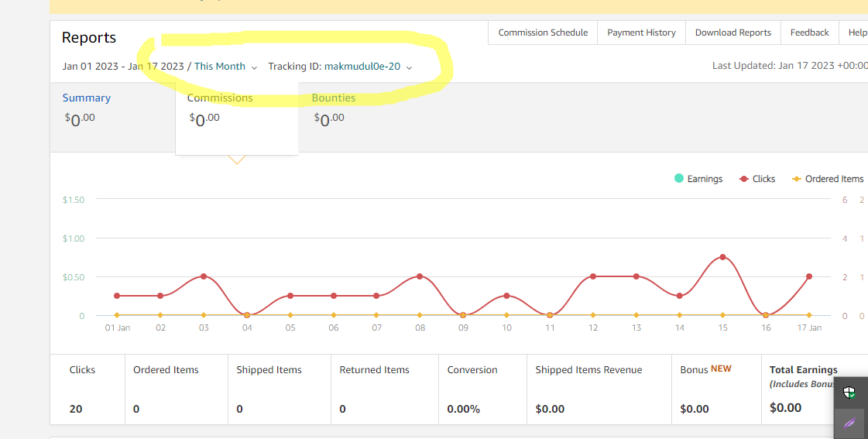Click the 09 date axis label

tap(463, 328)
